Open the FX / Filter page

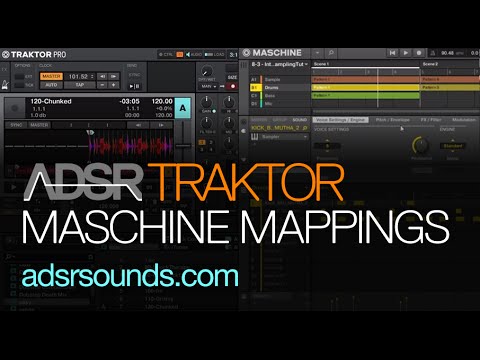click(431, 120)
